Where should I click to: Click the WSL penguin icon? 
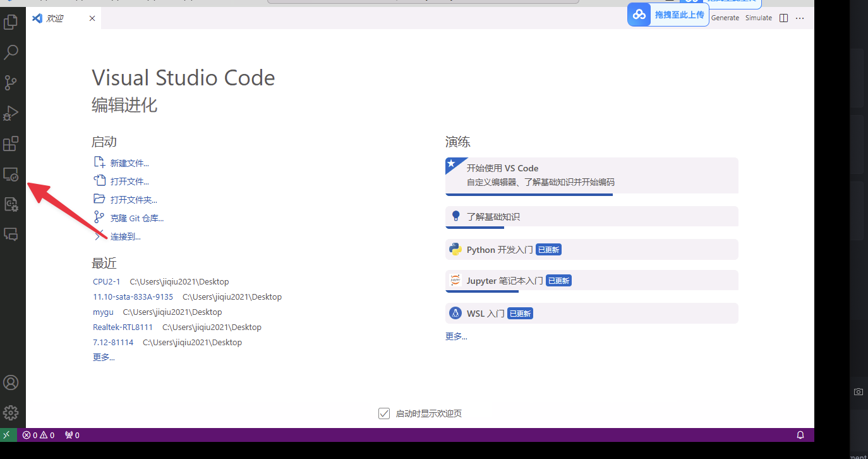455,313
